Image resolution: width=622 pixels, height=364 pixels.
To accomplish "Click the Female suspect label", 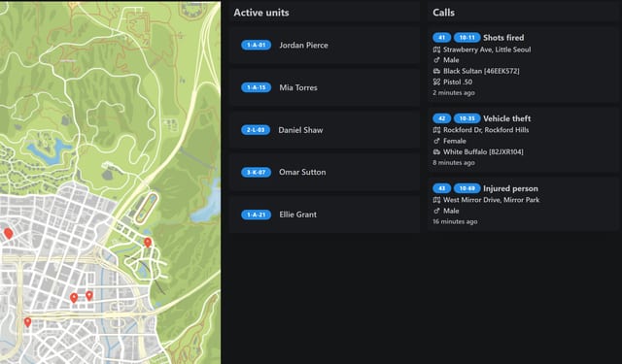I will click(455, 141).
